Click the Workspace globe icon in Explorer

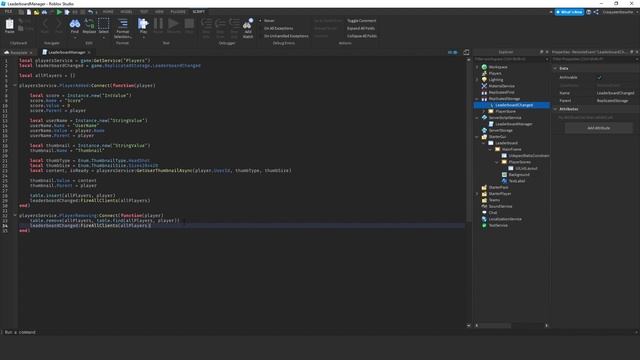(x=484, y=67)
